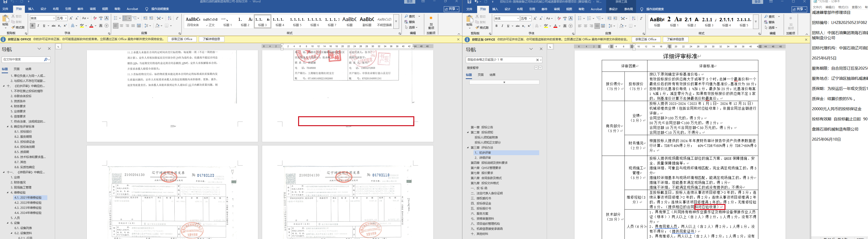Switch to 页面 tab in 投标文件 navigation pane

point(16,69)
